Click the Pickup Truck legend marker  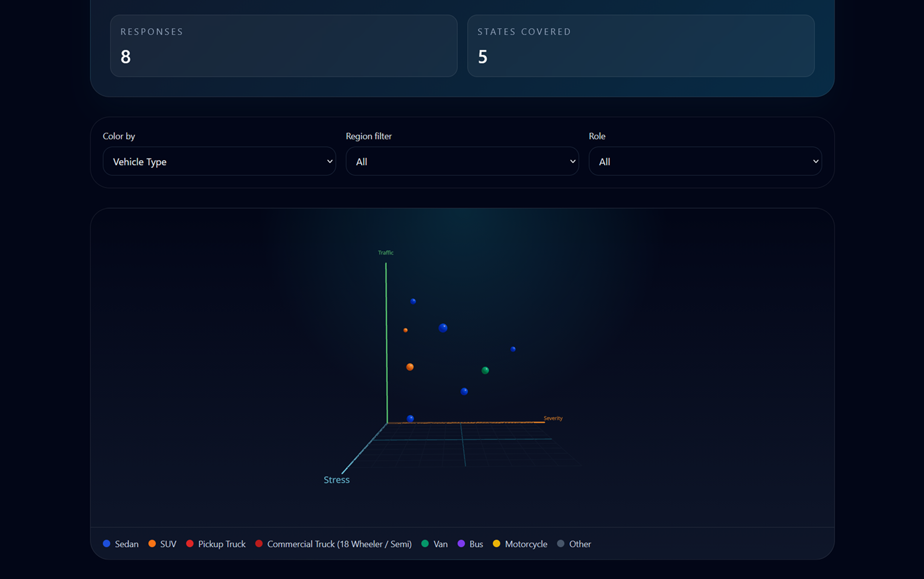pos(190,544)
